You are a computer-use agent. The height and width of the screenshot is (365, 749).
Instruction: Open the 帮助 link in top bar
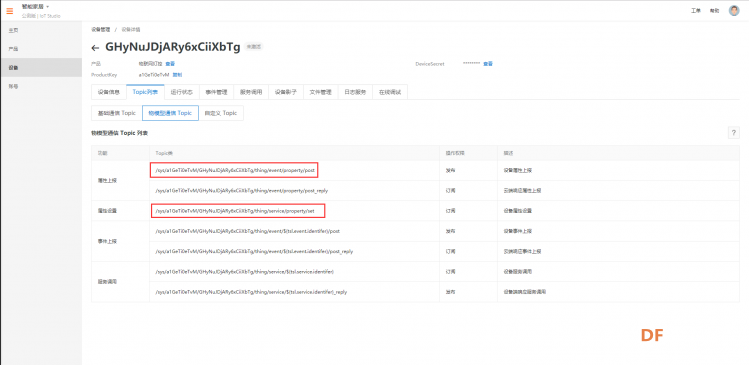pos(714,11)
